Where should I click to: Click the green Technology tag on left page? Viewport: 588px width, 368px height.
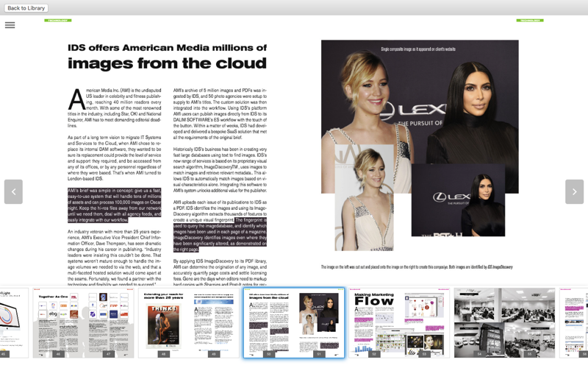pyautogui.click(x=58, y=21)
